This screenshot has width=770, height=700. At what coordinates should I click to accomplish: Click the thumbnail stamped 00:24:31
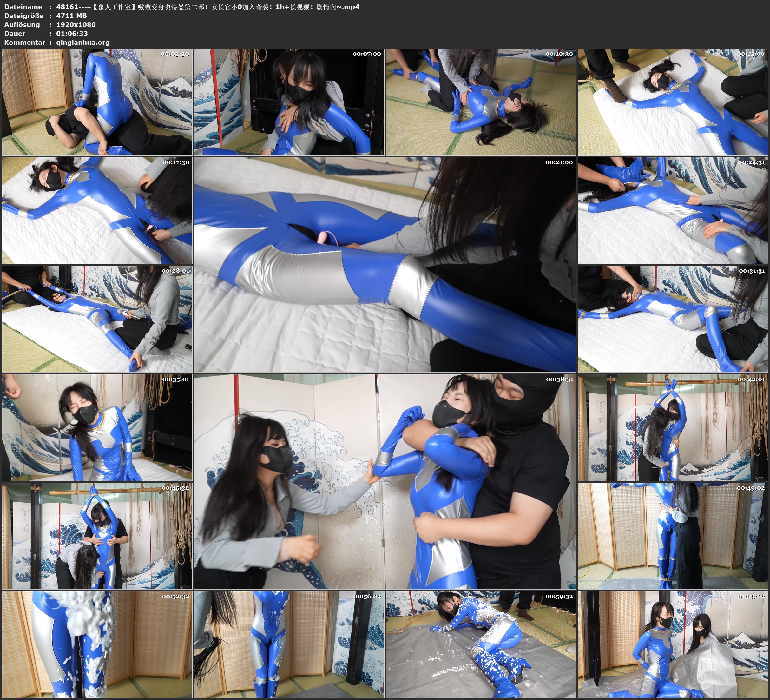[x=673, y=210]
